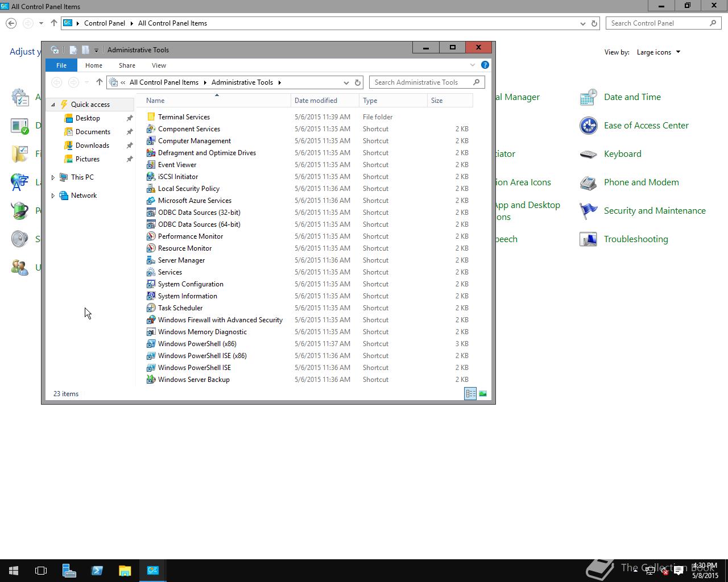Select the System Configuration icon
728x582 pixels.
click(x=151, y=284)
